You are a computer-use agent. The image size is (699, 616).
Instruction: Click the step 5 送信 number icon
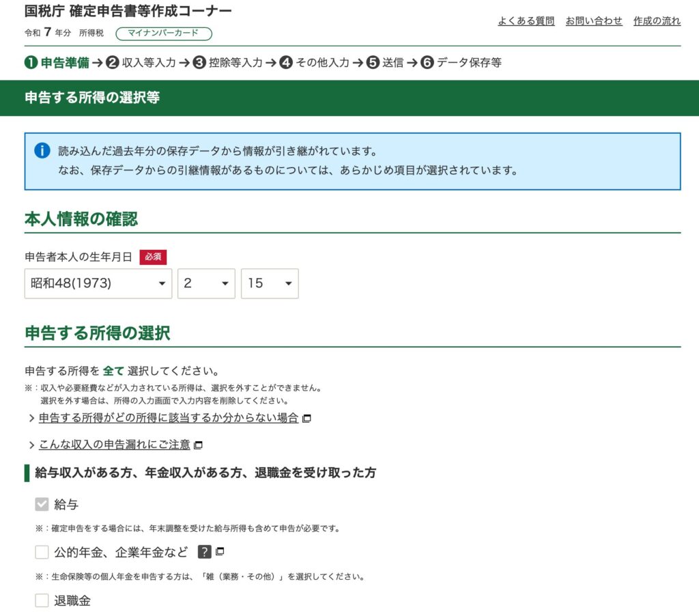[x=373, y=63]
